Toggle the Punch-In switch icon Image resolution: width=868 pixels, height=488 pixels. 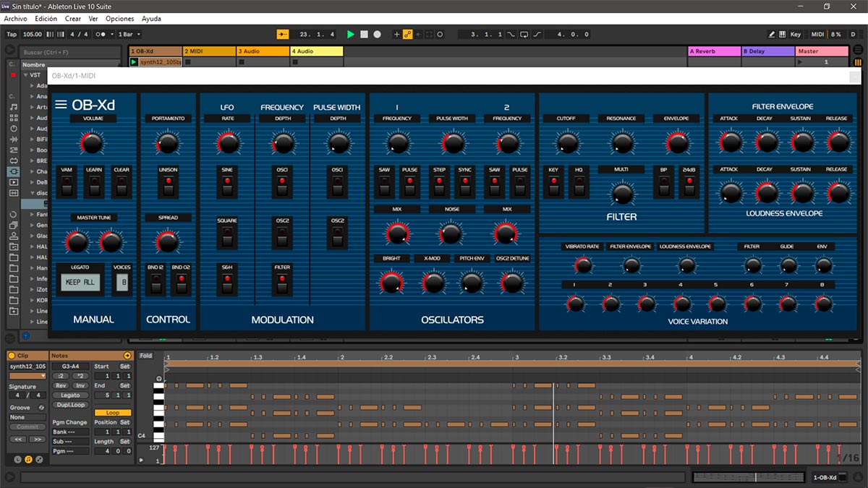[x=511, y=34]
